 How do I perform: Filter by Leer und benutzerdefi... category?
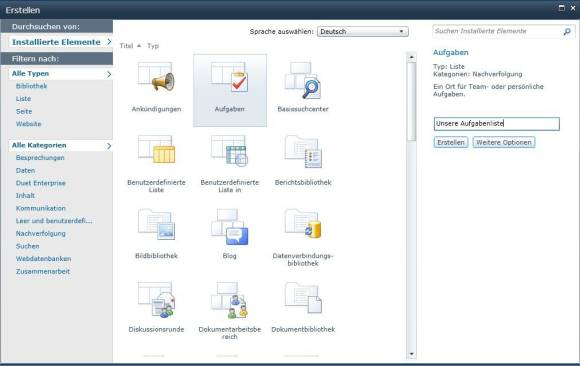tap(54, 221)
